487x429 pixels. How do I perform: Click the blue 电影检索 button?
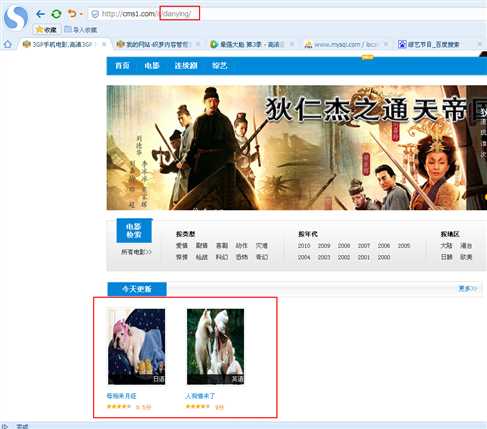pos(134,231)
